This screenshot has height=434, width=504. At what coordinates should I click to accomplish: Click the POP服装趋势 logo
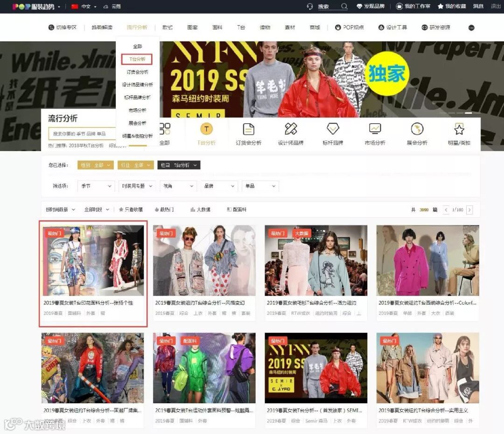[x=34, y=7]
